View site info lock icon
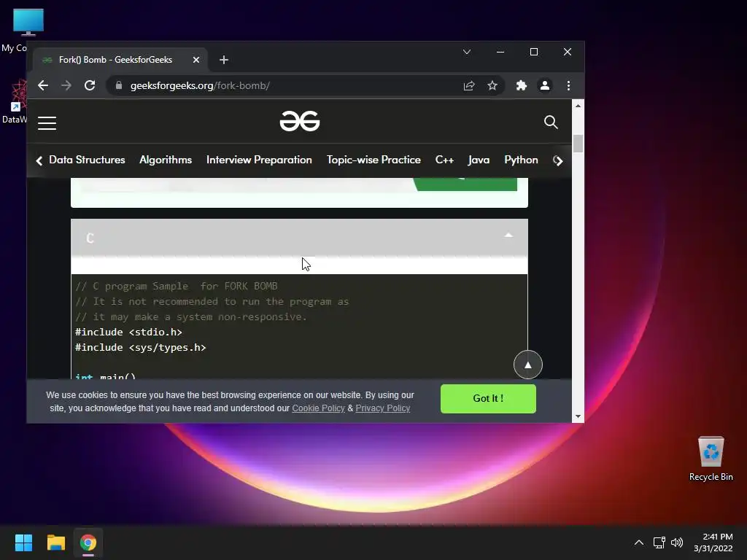 pos(119,86)
